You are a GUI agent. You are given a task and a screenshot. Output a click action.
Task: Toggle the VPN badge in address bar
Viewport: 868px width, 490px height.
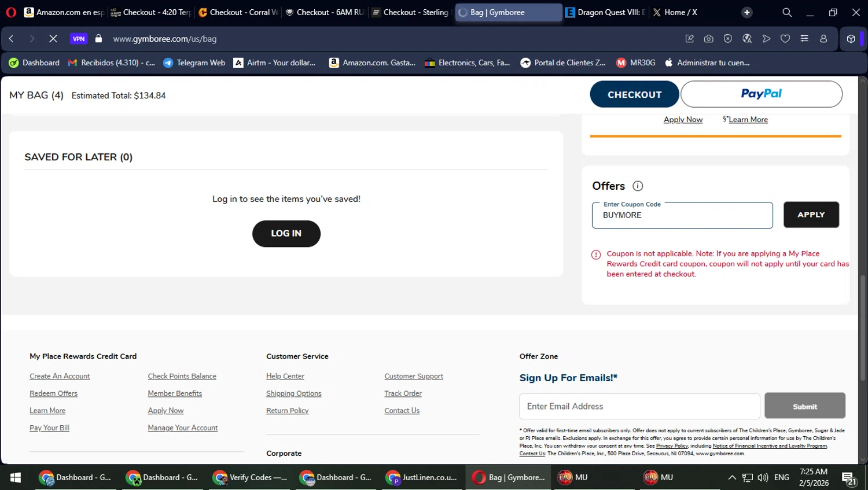(x=79, y=39)
